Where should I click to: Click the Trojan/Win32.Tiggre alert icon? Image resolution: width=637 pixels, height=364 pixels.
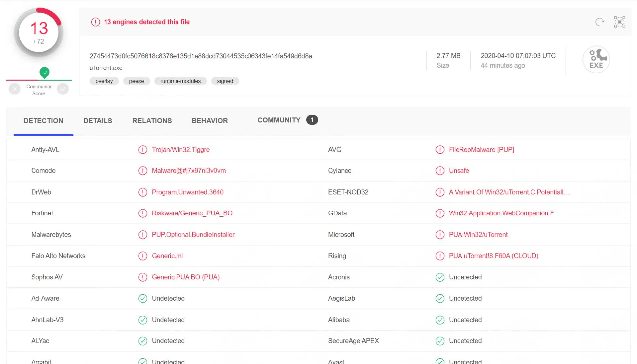tap(143, 150)
